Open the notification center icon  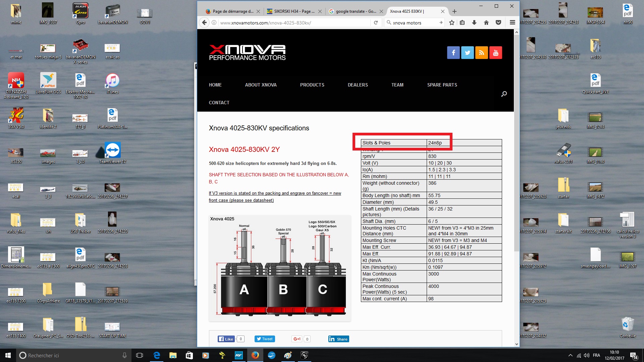634,356
